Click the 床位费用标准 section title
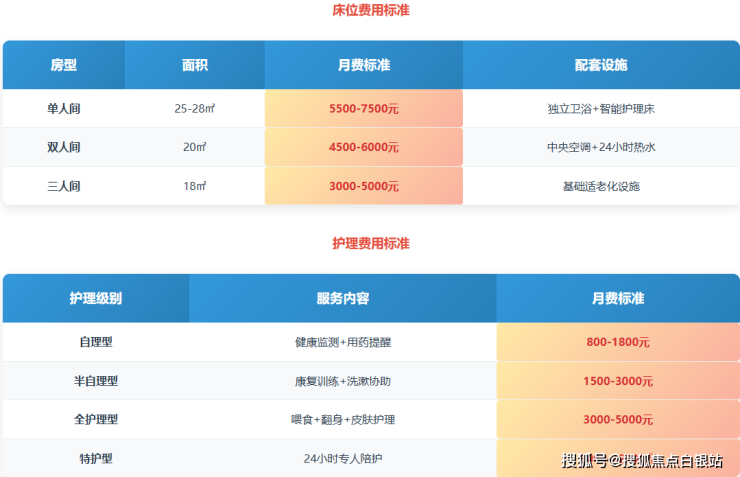Viewport: 740px width, 477px height. [370, 10]
